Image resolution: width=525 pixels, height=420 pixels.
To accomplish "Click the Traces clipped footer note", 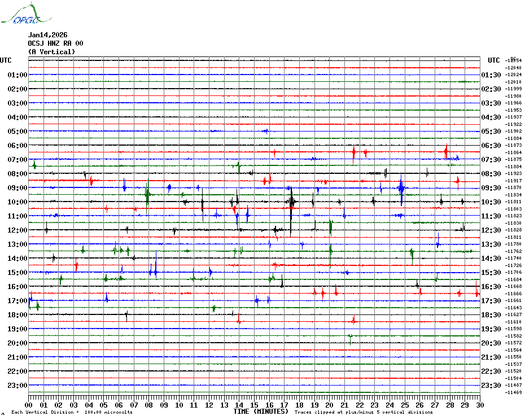I will 365,412.
